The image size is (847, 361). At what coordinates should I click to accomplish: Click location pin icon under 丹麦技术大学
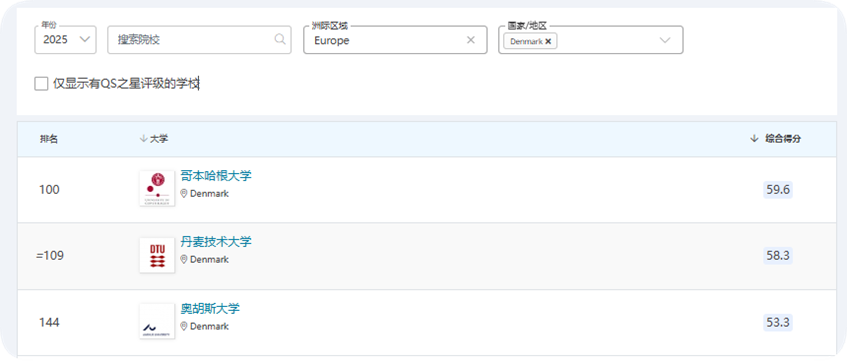(184, 259)
